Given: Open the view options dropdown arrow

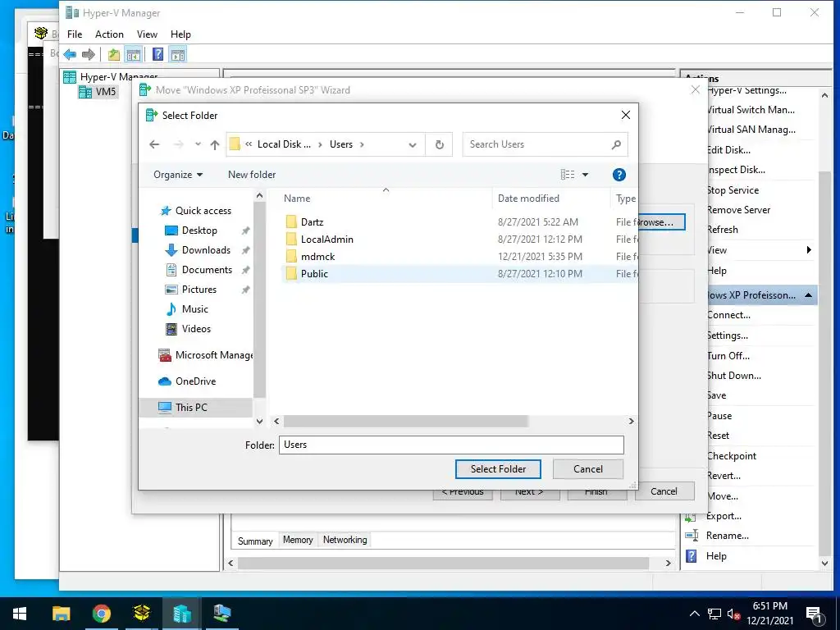Looking at the screenshot, I should 585,175.
